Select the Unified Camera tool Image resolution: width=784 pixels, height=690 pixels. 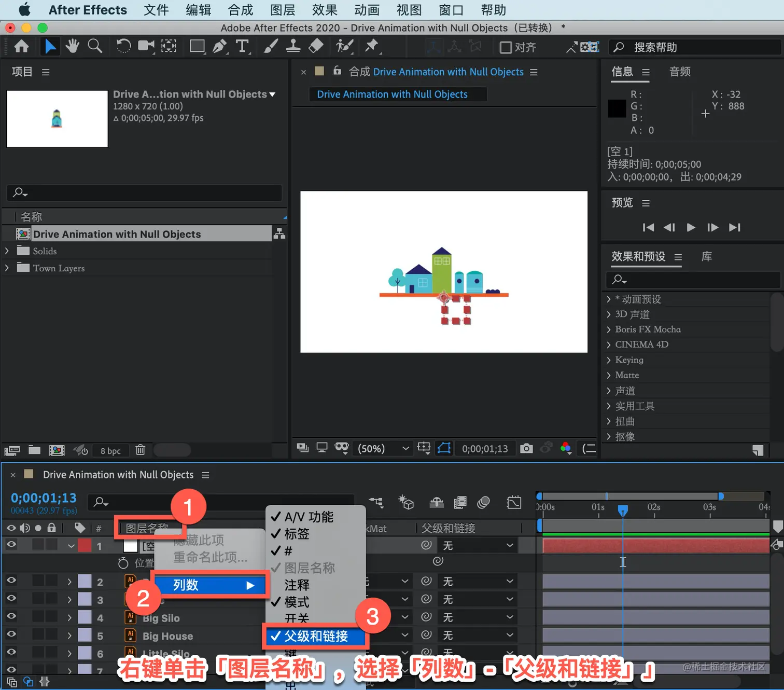146,47
